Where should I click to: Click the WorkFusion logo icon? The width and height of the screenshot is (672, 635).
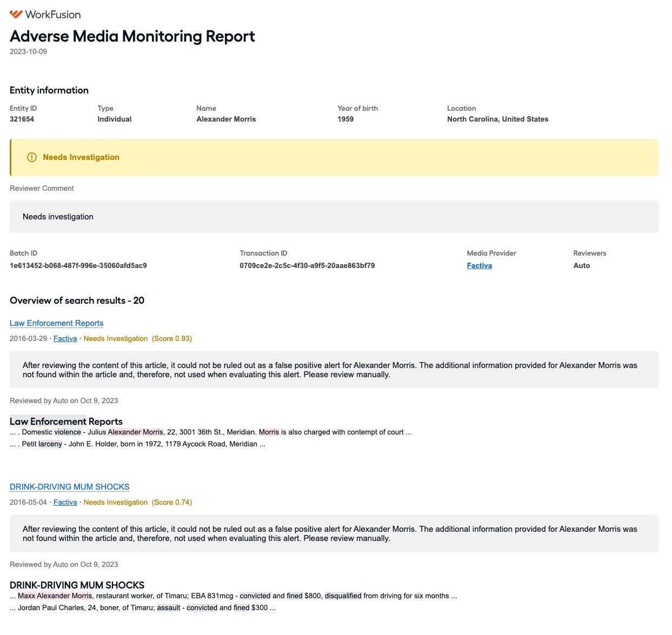pos(16,14)
